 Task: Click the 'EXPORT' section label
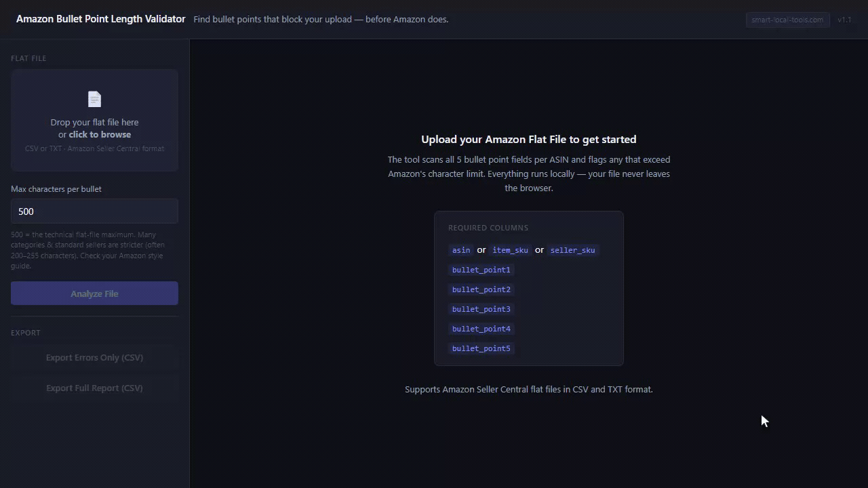26,333
